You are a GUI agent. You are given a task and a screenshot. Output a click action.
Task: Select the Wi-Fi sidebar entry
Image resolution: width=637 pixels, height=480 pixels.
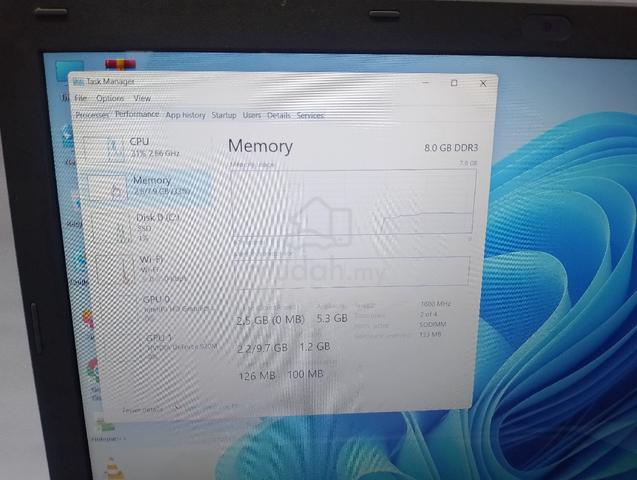point(156,269)
